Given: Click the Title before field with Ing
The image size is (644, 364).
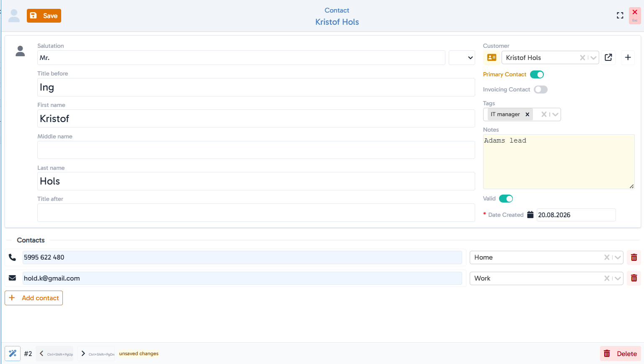Looking at the screenshot, I should click(256, 87).
